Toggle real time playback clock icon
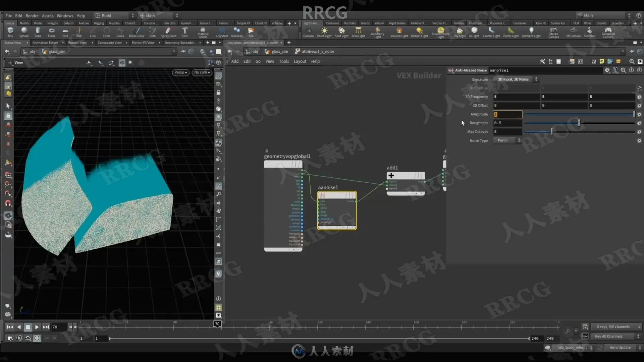Screen dimensions: 644x362 37,338
